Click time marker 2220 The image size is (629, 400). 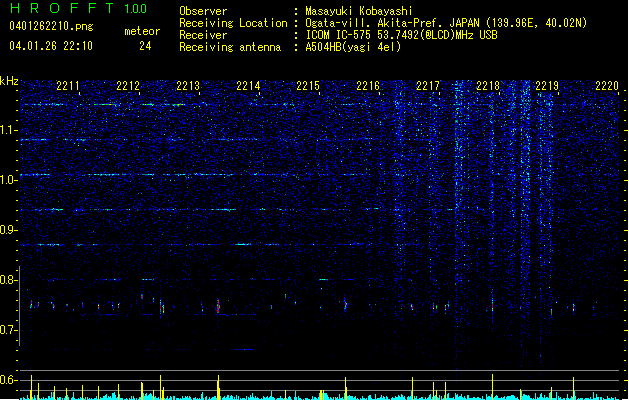pos(607,86)
